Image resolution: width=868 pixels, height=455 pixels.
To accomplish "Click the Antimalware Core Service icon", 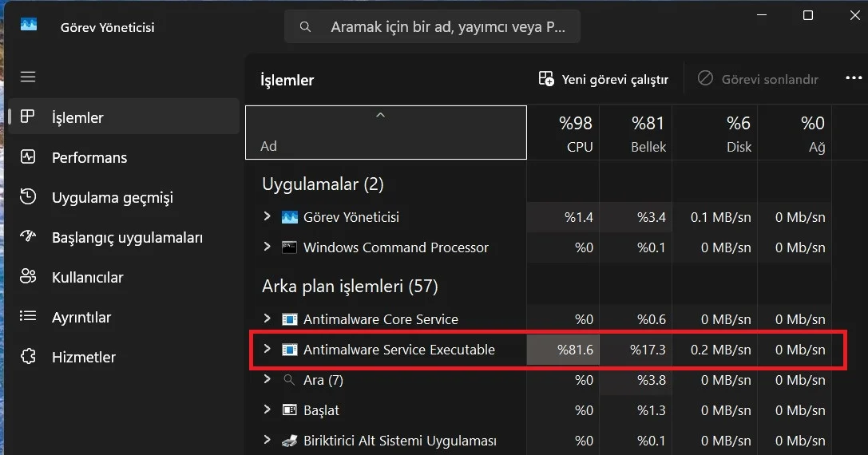I will [290, 319].
